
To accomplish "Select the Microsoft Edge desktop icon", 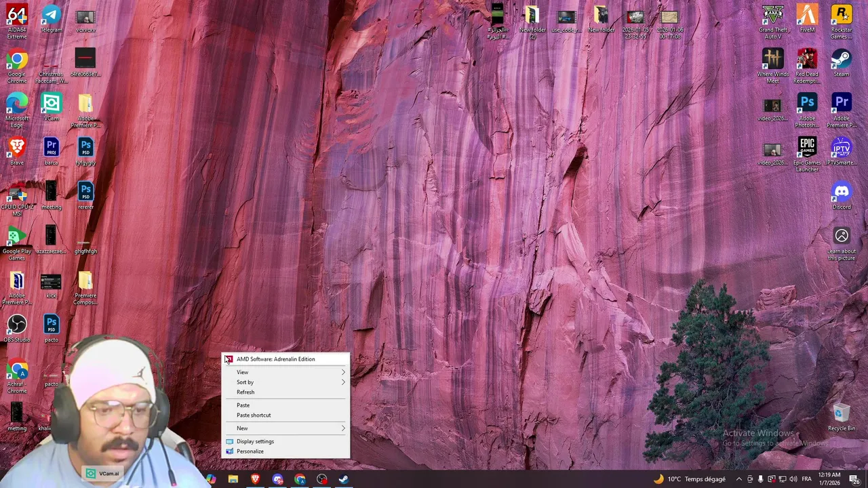I will click(x=17, y=110).
